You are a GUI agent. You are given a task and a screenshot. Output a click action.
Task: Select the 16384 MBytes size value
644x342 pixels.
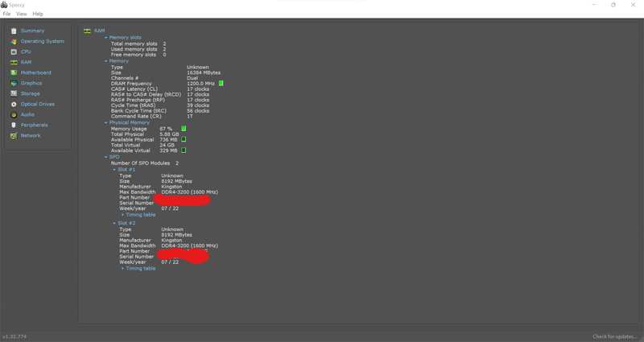coord(204,72)
